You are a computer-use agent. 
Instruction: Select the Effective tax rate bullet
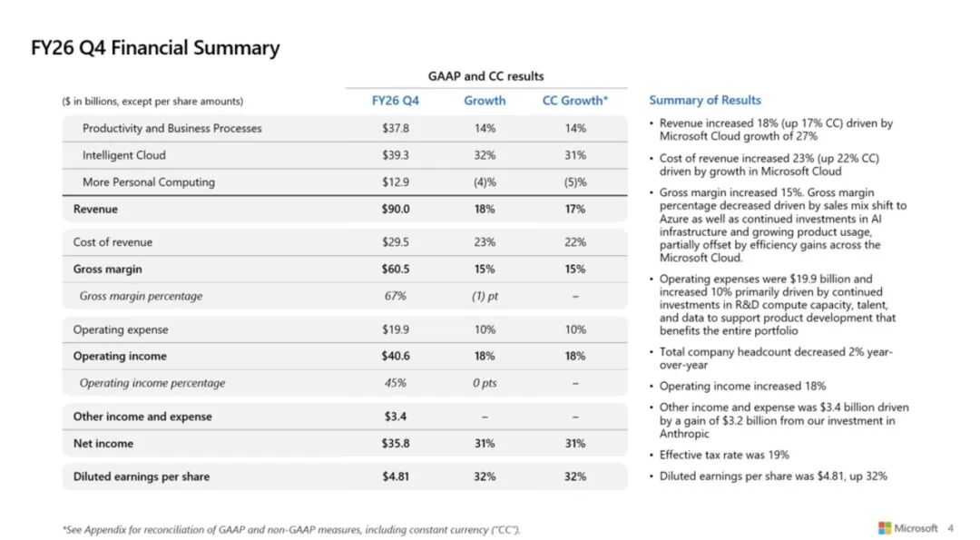pyautogui.click(x=724, y=455)
